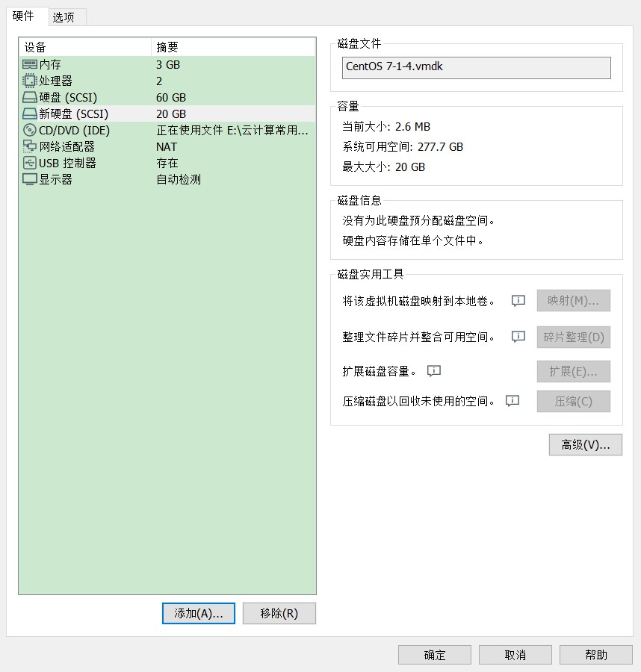Click the processor count value 2

159,81
